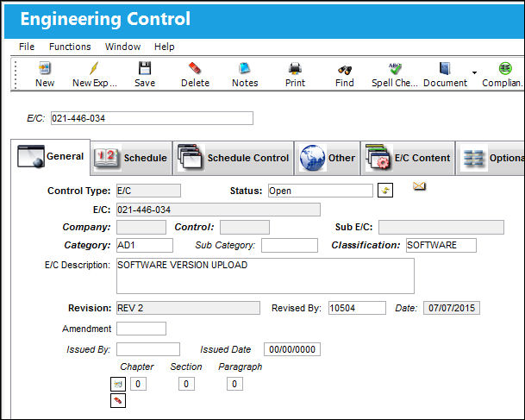Run Spell Check from the toolbar
Image resolution: width=525 pixels, height=420 pixels.
click(x=395, y=74)
